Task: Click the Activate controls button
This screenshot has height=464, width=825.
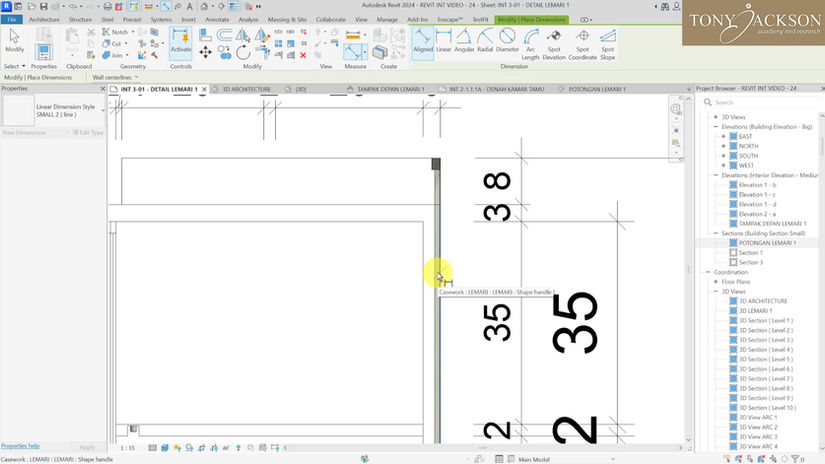Action: tap(180, 41)
